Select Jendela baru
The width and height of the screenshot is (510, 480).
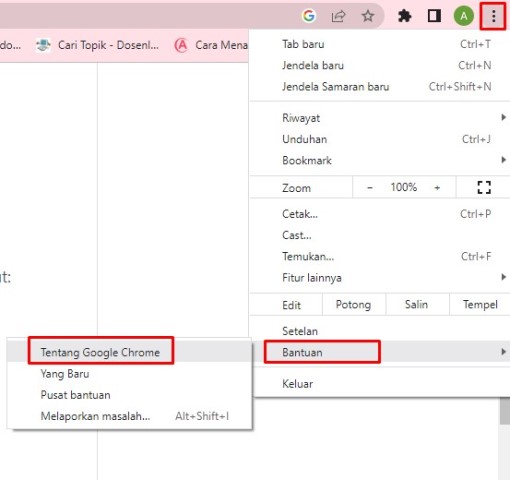pyautogui.click(x=380, y=65)
